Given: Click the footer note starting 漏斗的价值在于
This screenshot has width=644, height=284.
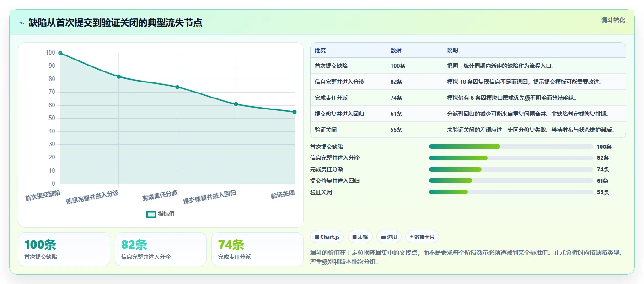Looking at the screenshot, I should (466, 258).
